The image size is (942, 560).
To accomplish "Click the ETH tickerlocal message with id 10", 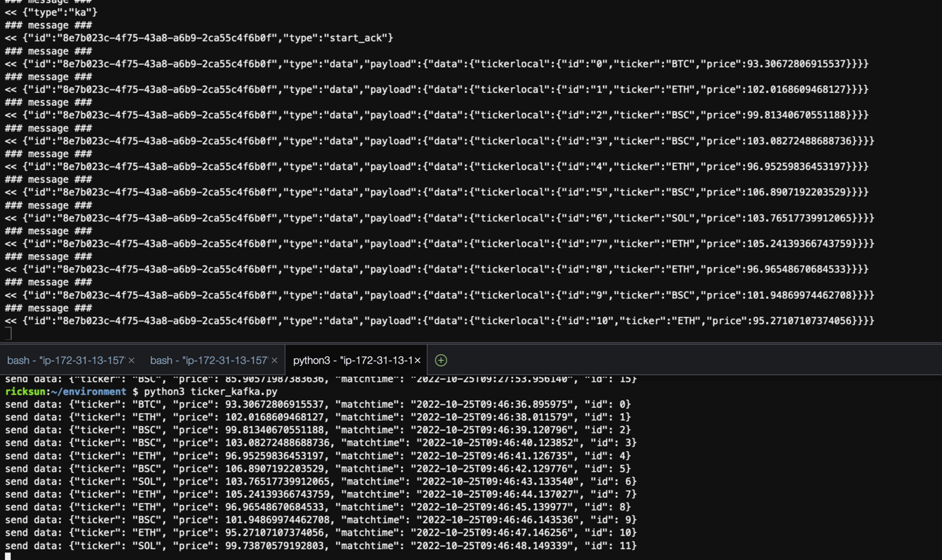I will (435, 321).
